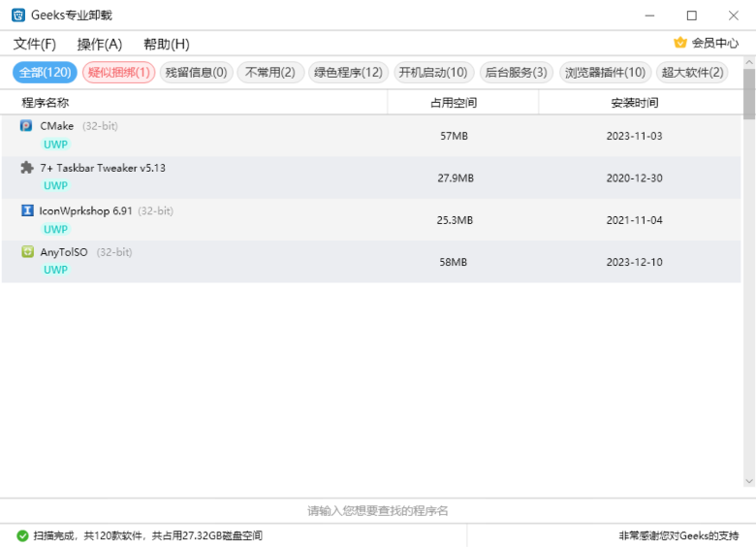Click the UWP tag under AnyToISO
Screen dimensions: 756x549
click(x=55, y=270)
